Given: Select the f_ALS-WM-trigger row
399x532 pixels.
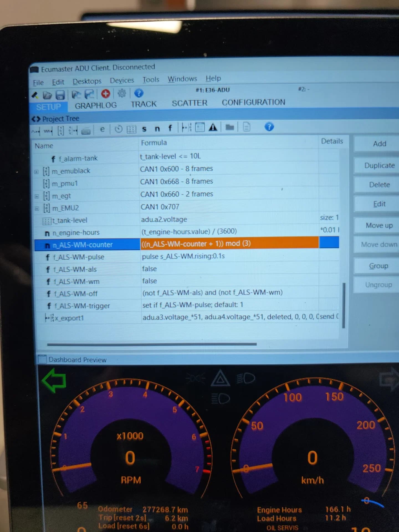Looking at the screenshot, I should (82, 306).
